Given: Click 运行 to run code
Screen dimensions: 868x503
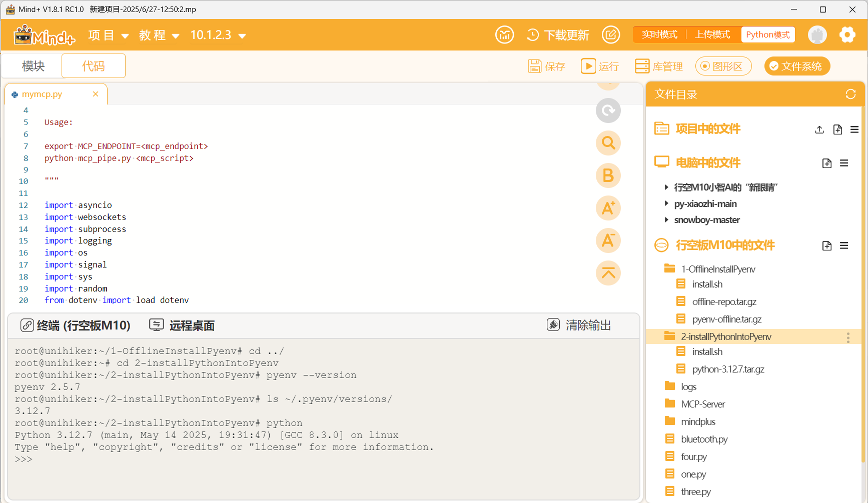Looking at the screenshot, I should coord(600,66).
